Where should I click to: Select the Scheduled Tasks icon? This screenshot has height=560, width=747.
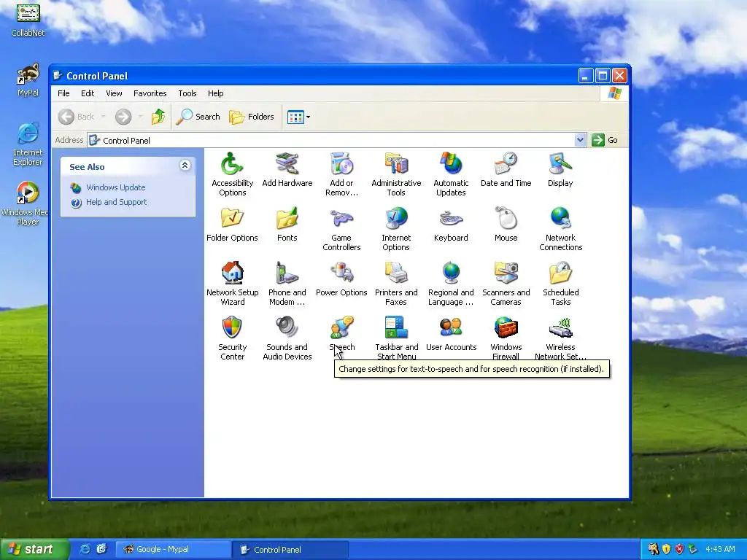click(x=560, y=284)
